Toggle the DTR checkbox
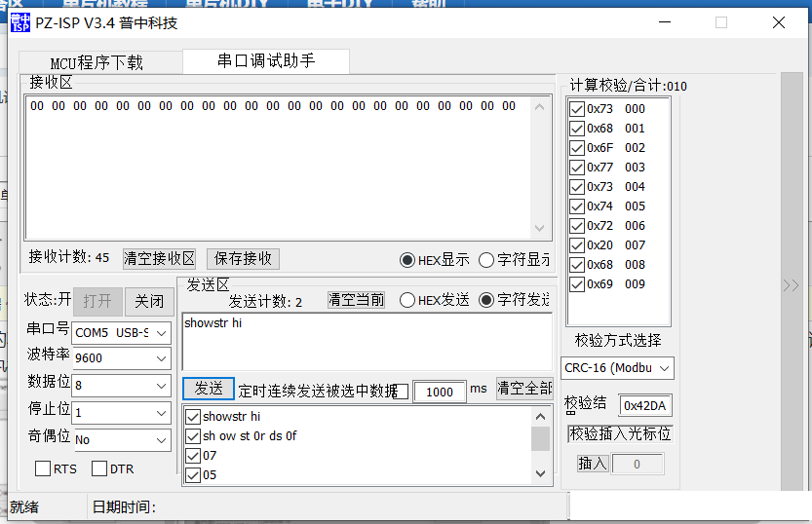The image size is (812, 524). click(x=99, y=468)
